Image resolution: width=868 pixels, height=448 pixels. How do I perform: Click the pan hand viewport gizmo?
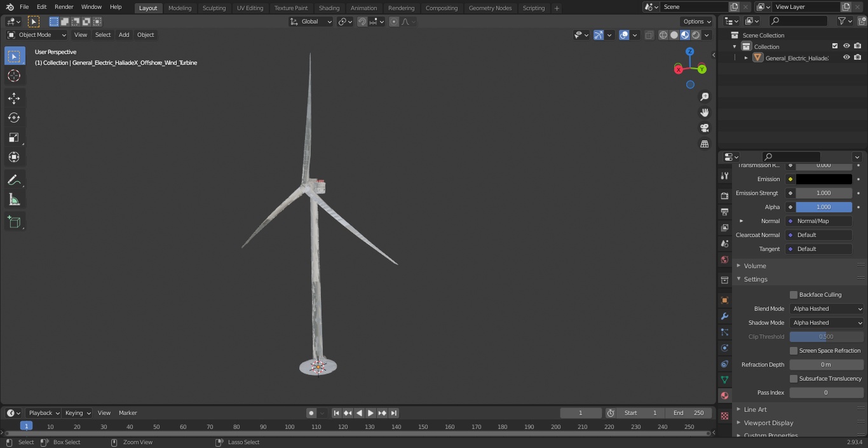click(704, 112)
